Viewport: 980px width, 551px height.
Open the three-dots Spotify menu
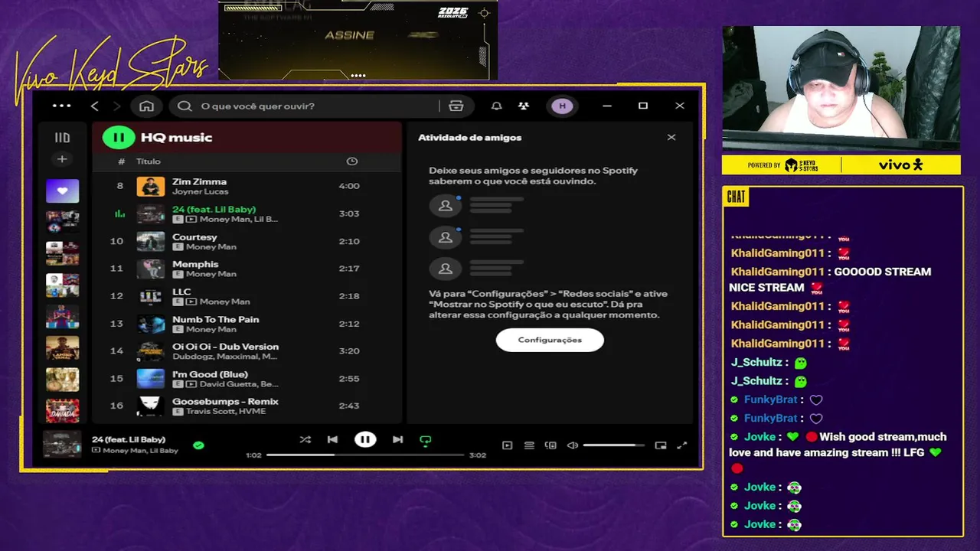pyautogui.click(x=61, y=106)
